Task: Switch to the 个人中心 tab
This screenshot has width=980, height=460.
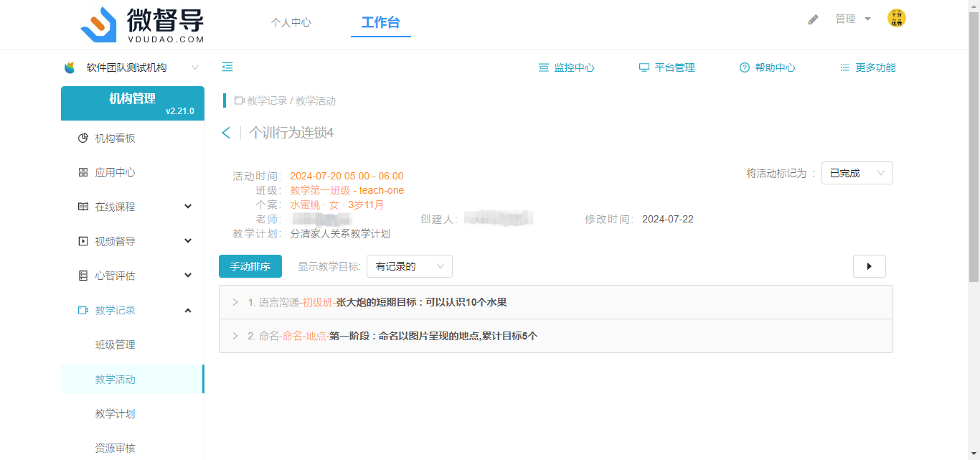Action: (291, 22)
